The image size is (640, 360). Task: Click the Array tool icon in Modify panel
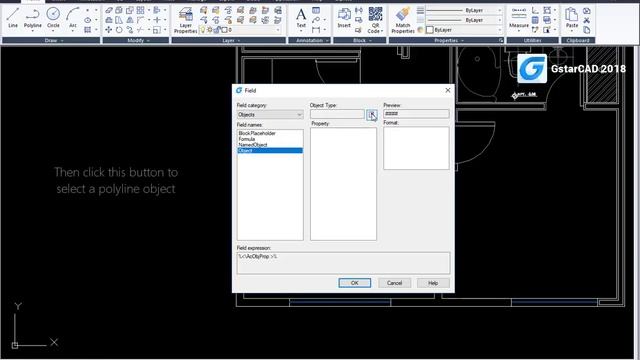coord(140,10)
